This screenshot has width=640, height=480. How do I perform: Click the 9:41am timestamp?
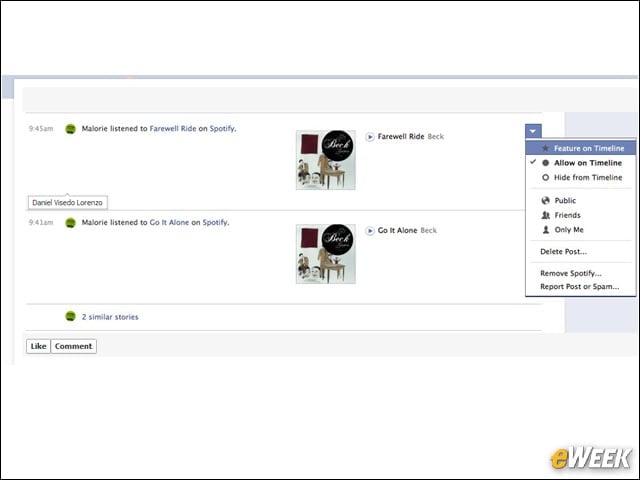41,222
